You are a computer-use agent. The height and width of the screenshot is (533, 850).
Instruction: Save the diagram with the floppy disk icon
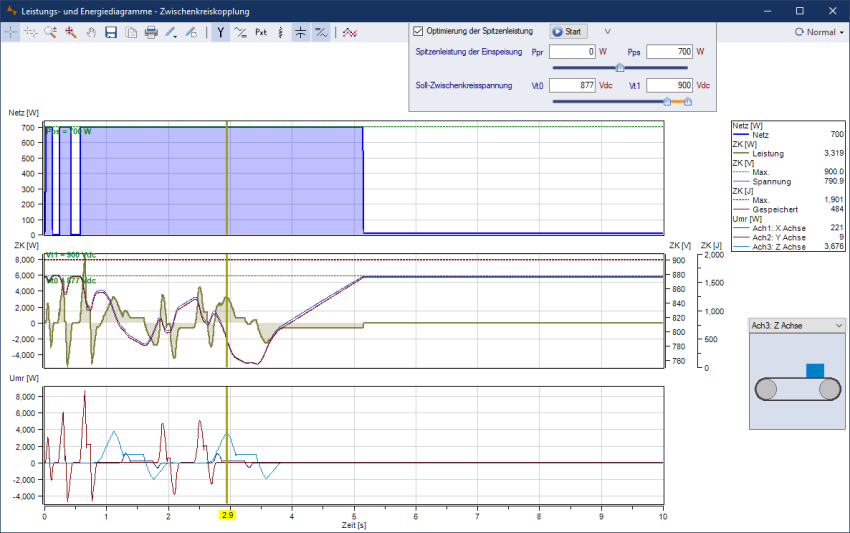(111, 32)
